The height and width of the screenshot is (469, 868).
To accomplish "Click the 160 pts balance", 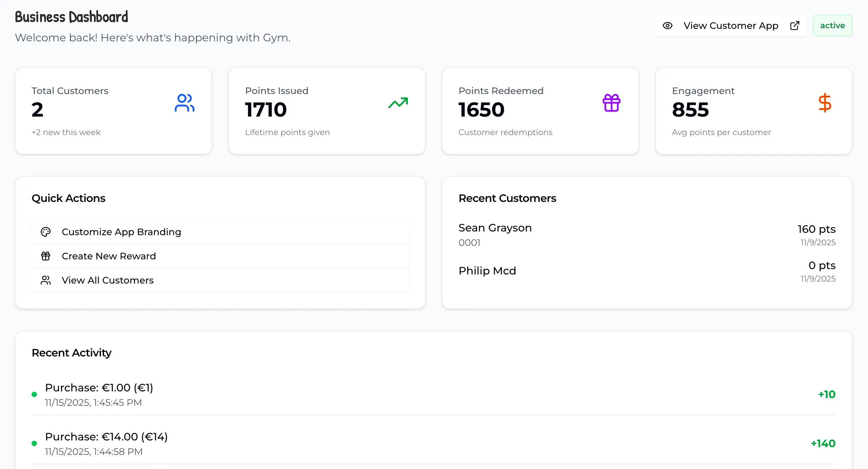I will pos(816,229).
